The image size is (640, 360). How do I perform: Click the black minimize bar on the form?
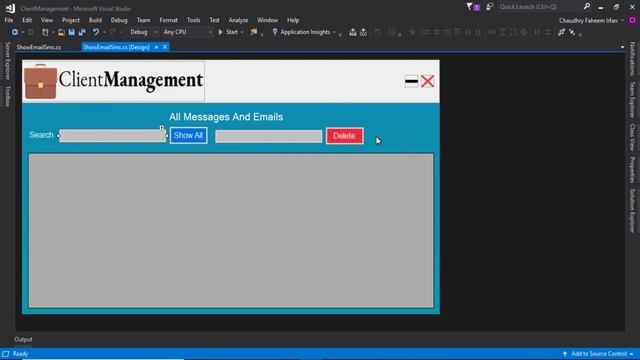411,81
